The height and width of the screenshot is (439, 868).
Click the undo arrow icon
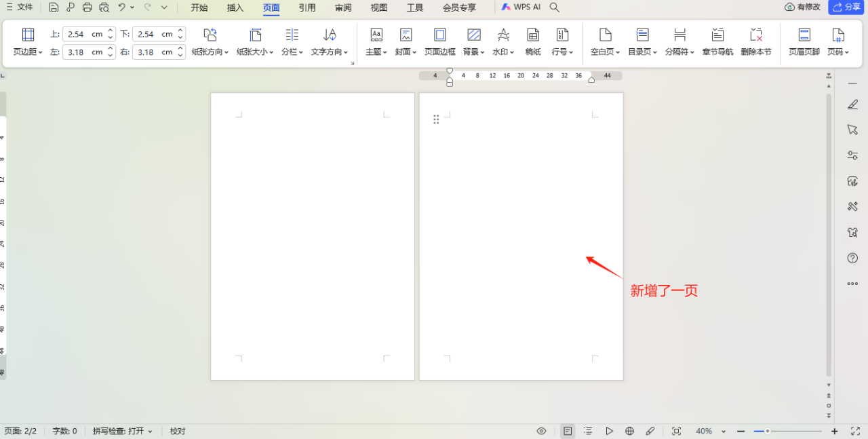[121, 7]
